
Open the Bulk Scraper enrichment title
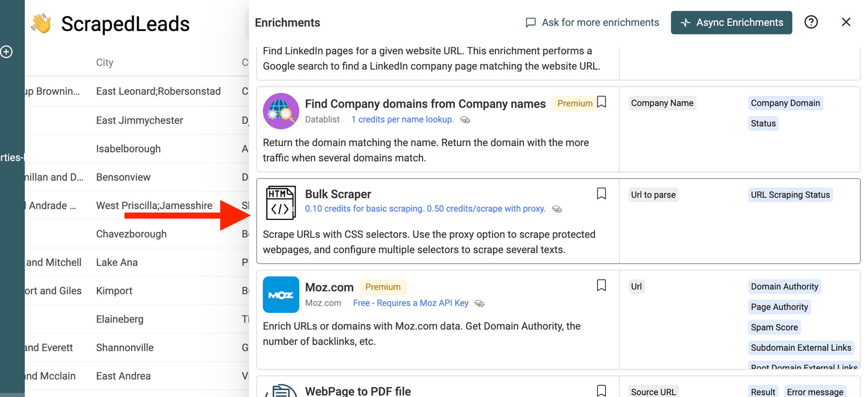point(338,194)
